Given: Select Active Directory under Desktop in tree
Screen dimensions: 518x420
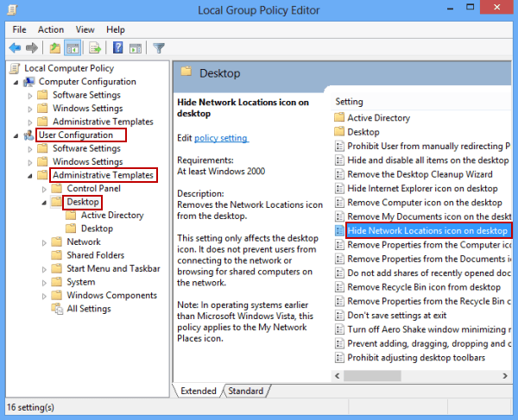Looking at the screenshot, I should tap(112, 215).
